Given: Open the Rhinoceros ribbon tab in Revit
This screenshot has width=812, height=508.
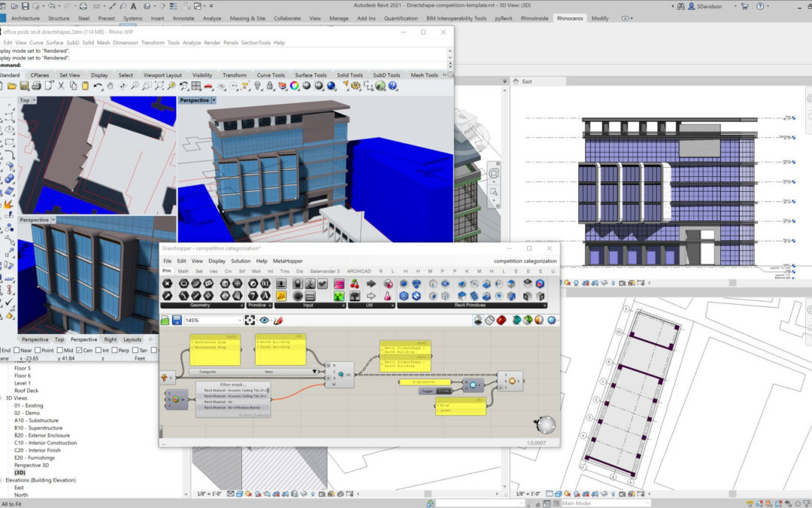Looking at the screenshot, I should pyautogui.click(x=570, y=18).
